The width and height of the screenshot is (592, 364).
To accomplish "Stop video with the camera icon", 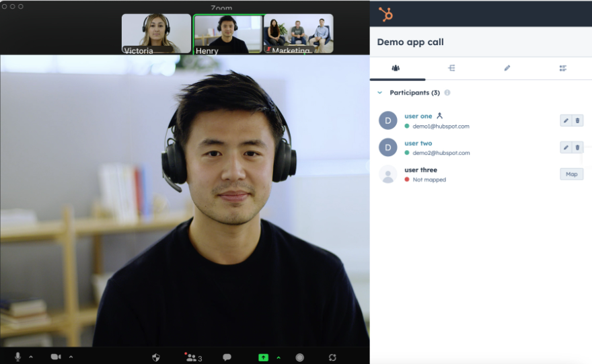I will tap(56, 357).
